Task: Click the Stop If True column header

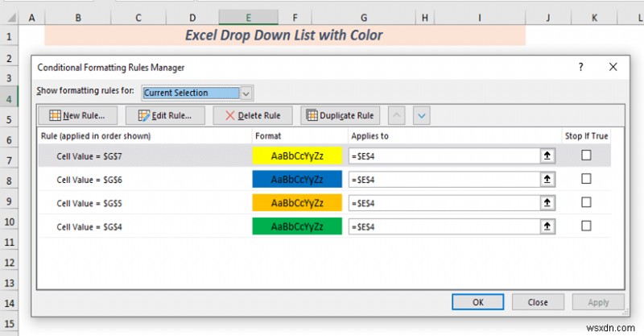Action: click(586, 136)
